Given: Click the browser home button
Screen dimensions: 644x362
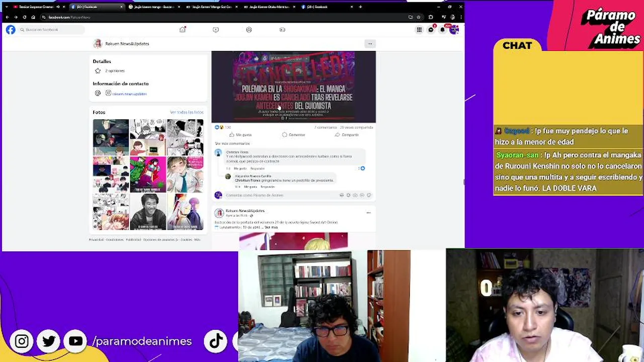Looking at the screenshot, I should click(x=33, y=17).
